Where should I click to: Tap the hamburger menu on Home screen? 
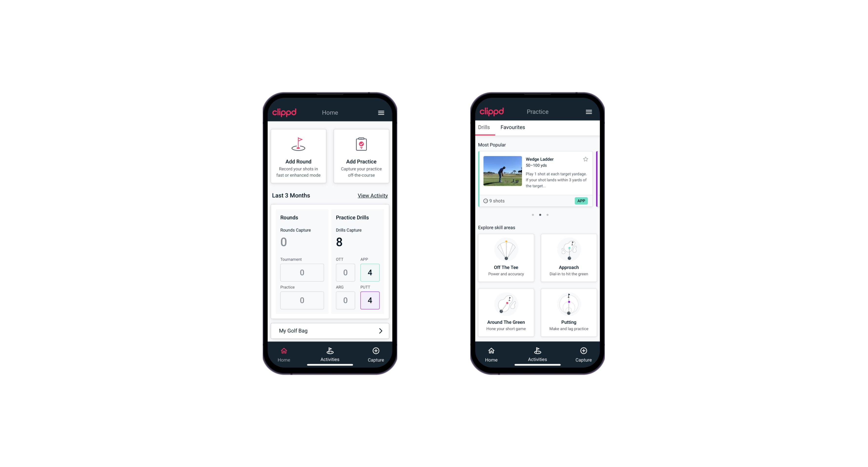[381, 112]
